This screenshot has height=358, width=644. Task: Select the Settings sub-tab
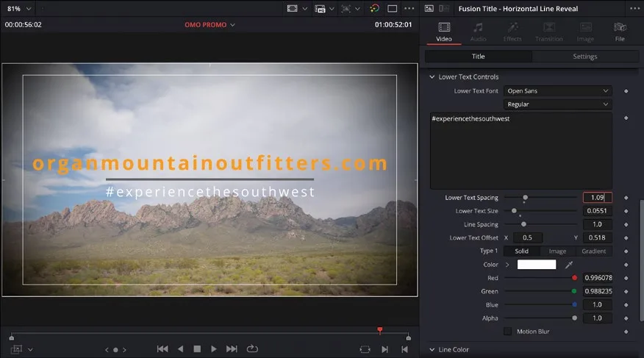(x=585, y=57)
